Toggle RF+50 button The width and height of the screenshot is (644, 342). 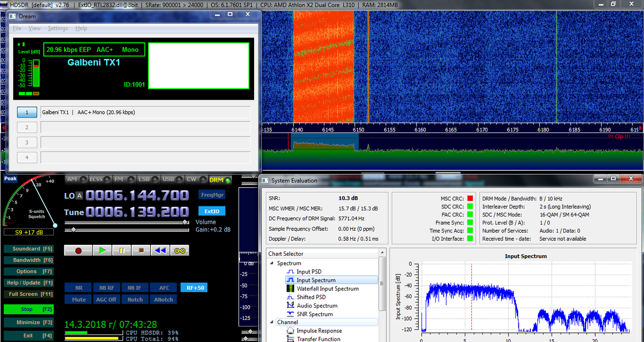point(194,288)
